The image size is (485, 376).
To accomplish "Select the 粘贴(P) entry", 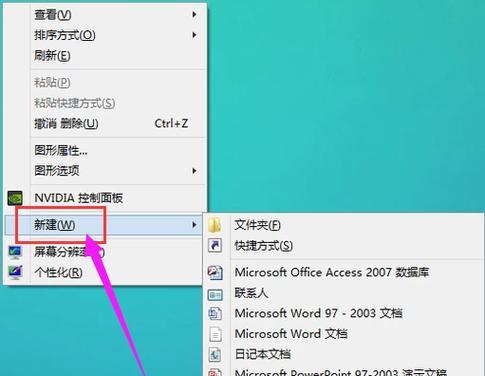I will click(x=105, y=82).
